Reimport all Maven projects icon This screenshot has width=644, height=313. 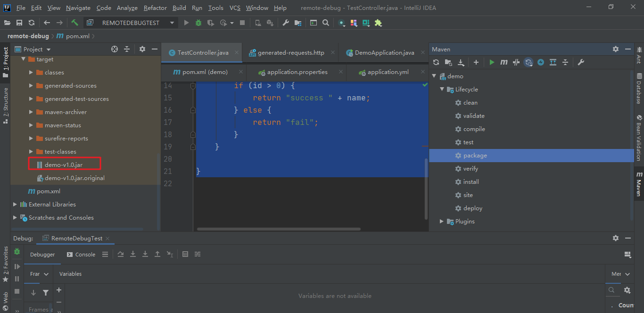(x=436, y=62)
